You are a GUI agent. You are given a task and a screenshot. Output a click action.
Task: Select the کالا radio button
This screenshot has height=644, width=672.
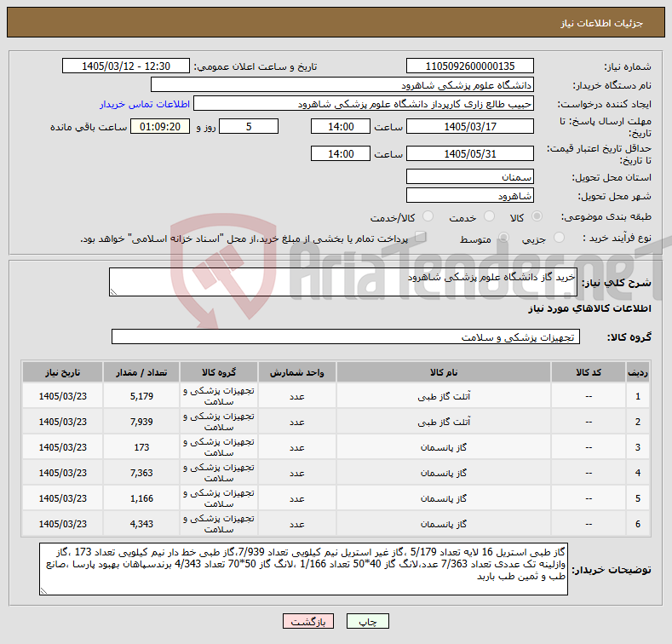point(537,216)
